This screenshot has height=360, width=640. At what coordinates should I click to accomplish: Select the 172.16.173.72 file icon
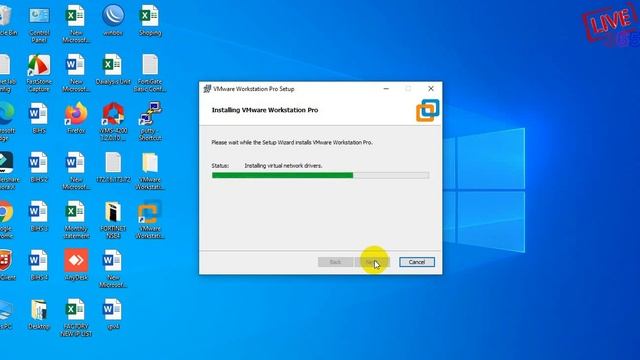pyautogui.click(x=113, y=168)
